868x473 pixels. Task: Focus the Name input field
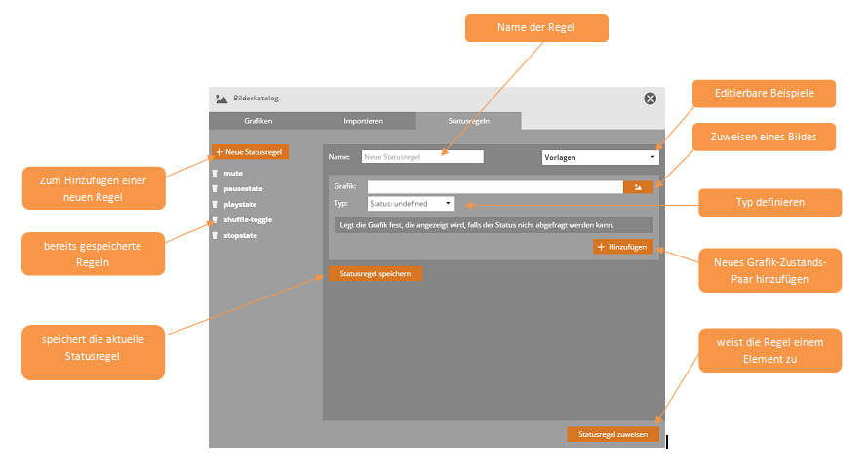(x=422, y=156)
